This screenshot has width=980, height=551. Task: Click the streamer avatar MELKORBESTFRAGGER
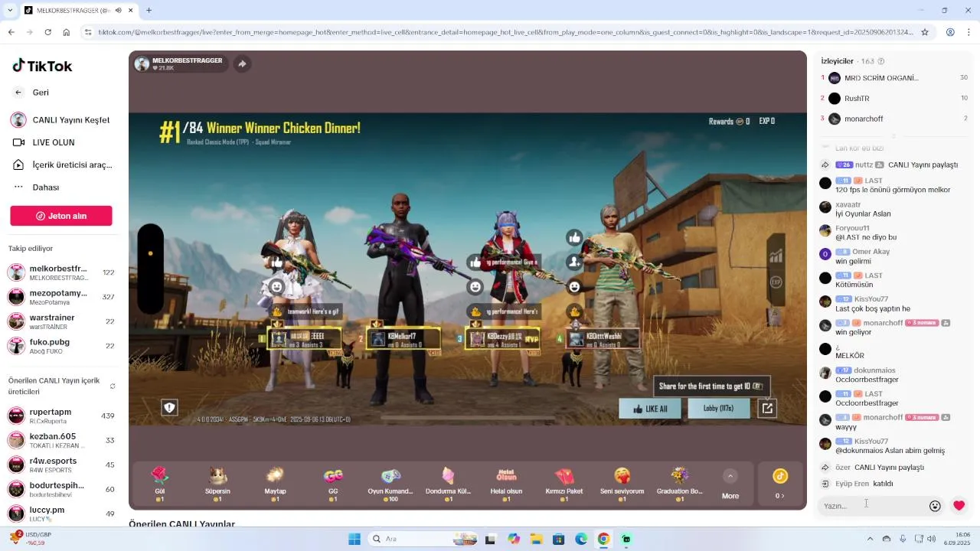142,64
